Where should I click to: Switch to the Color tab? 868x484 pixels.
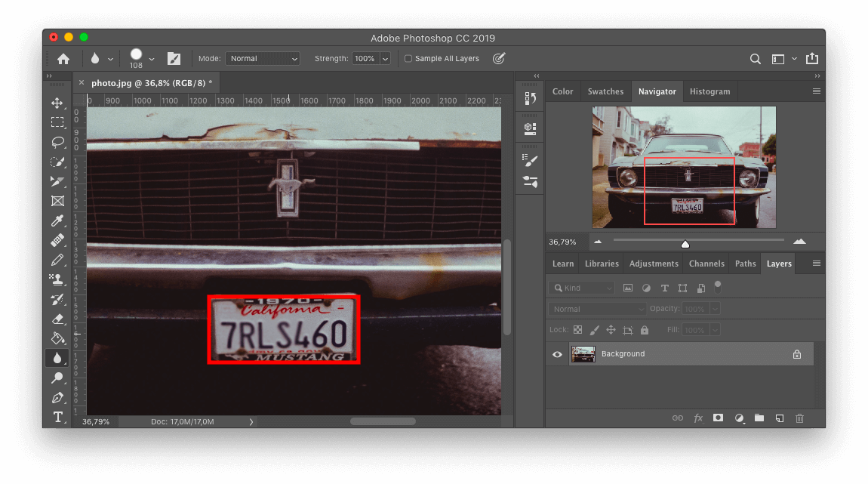point(562,91)
